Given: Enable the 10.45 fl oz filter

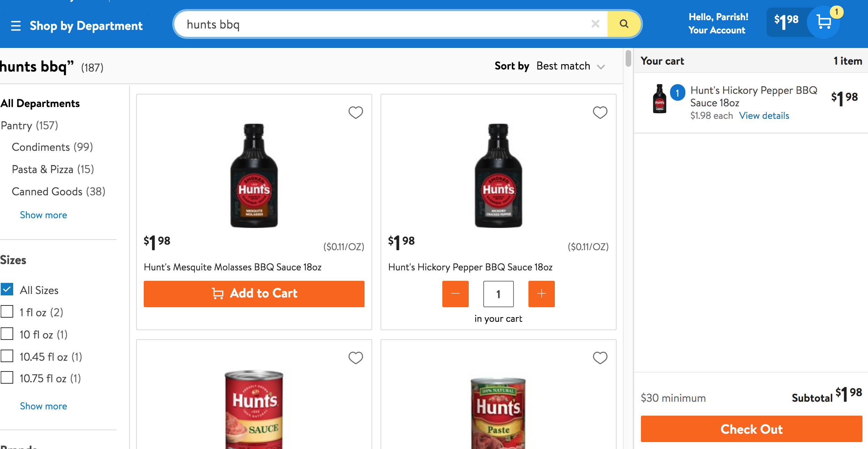Looking at the screenshot, I should click(7, 356).
